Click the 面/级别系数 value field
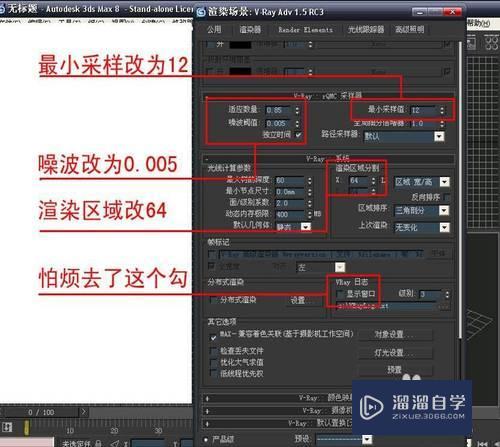Viewport: 500px width, 447px height. click(290, 203)
